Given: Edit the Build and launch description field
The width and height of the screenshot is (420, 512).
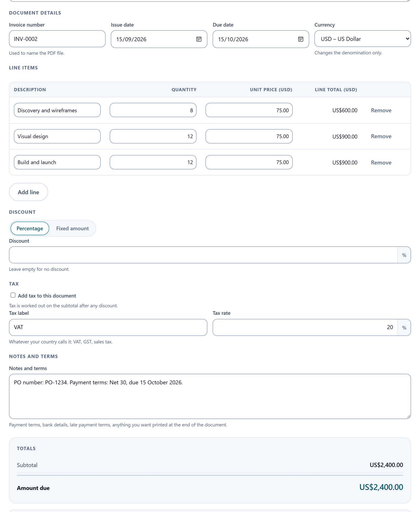Looking at the screenshot, I should (x=57, y=162).
